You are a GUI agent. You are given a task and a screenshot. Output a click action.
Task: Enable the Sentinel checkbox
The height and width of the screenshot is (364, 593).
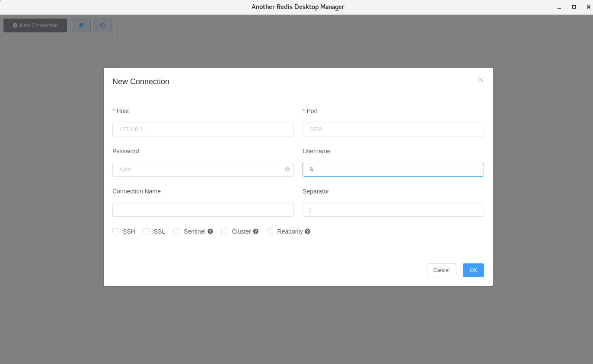176,231
